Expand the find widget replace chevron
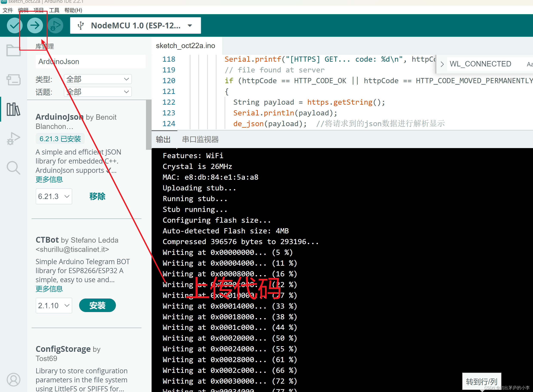 tap(442, 64)
